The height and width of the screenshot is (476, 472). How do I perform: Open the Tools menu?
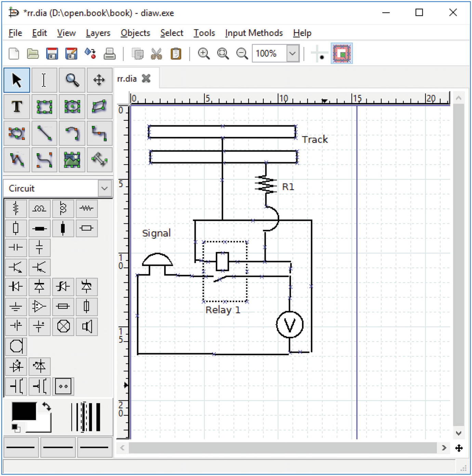(x=204, y=33)
